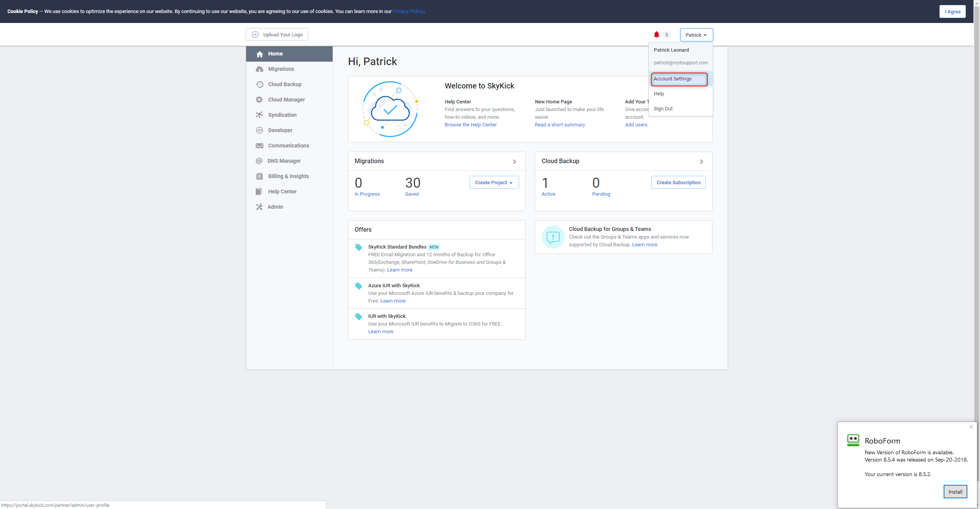
Task: Click the Communications envelope icon
Action: (260, 146)
